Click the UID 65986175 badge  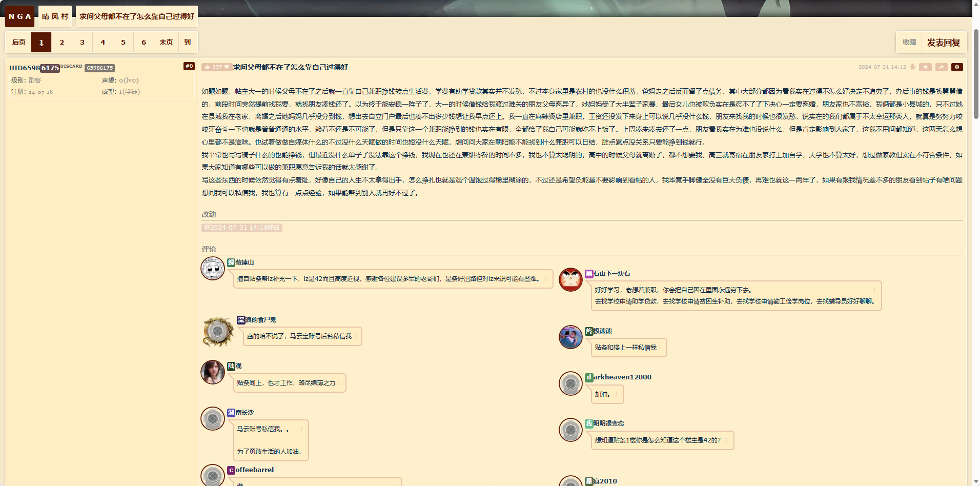[99, 67]
